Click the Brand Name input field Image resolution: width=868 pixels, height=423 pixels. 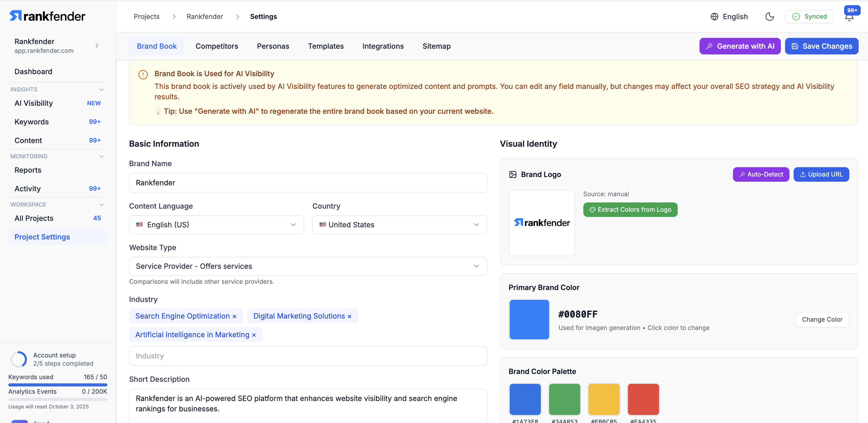[x=308, y=182]
